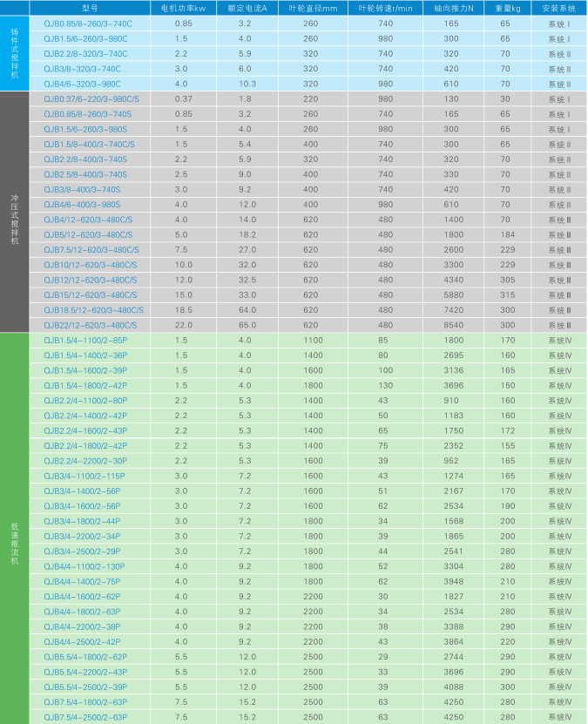The image size is (588, 724).
Task: Select model QJB7.5/4-2500/2-63P
Action: pos(85,717)
